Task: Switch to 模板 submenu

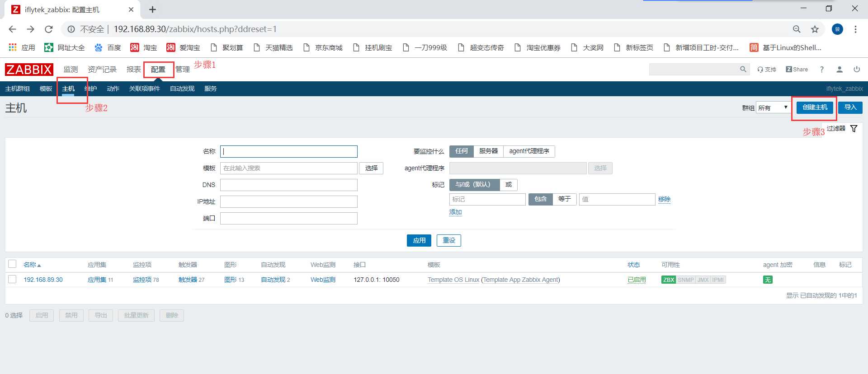Action: [46, 89]
